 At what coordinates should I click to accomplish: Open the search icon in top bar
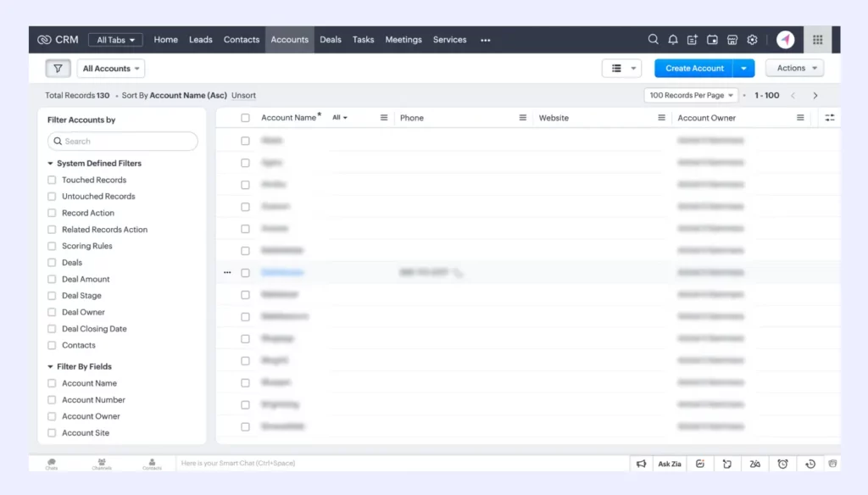pyautogui.click(x=654, y=39)
